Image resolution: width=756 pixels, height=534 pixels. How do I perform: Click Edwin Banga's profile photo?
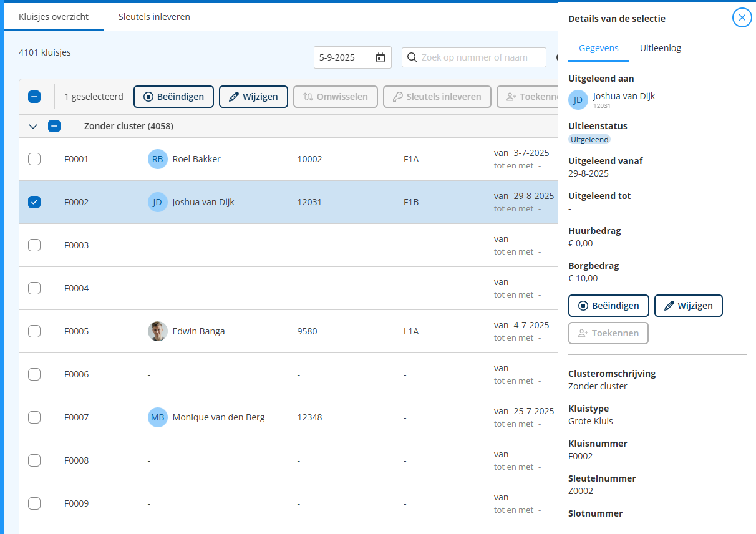(x=158, y=331)
